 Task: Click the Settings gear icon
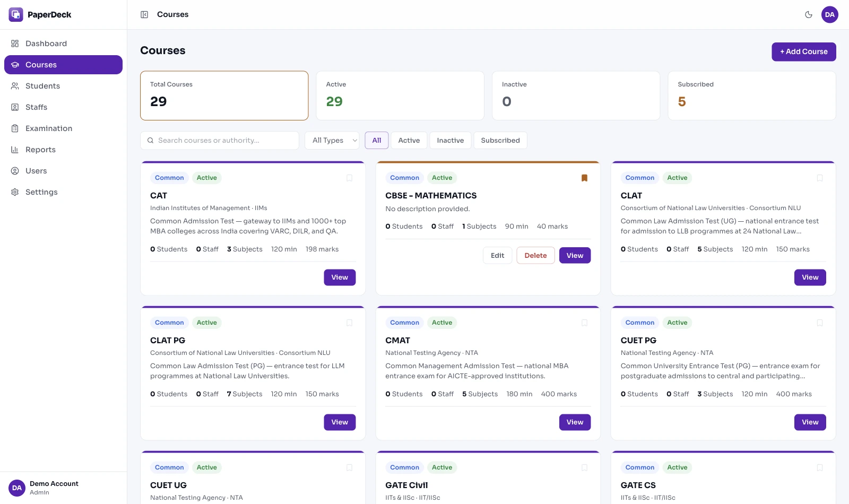(x=15, y=192)
